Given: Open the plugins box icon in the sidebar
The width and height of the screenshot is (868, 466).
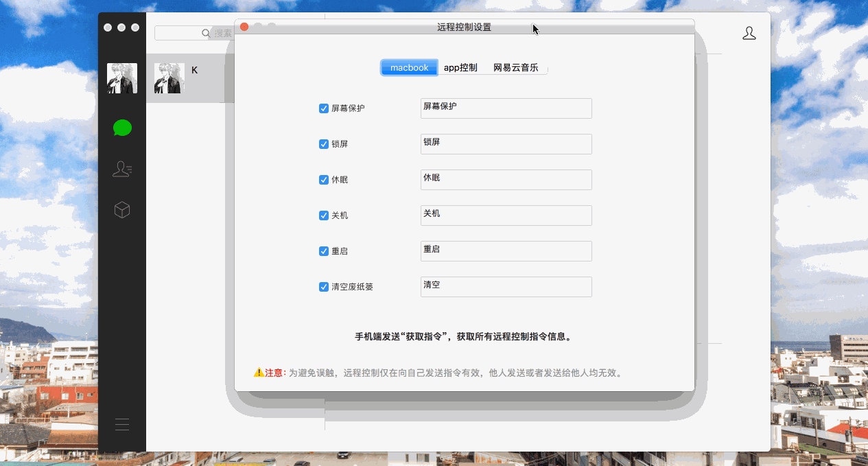Looking at the screenshot, I should pos(122,210).
